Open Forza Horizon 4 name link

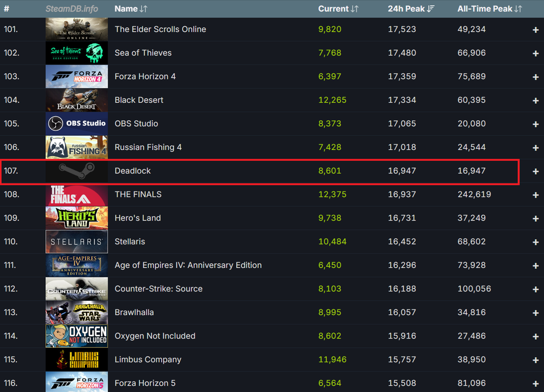click(x=145, y=76)
